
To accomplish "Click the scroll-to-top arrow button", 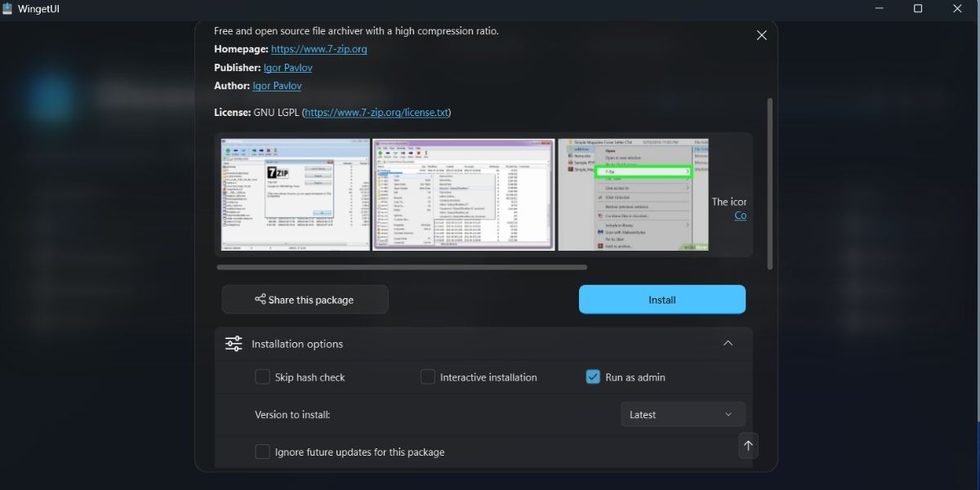I will [x=748, y=445].
